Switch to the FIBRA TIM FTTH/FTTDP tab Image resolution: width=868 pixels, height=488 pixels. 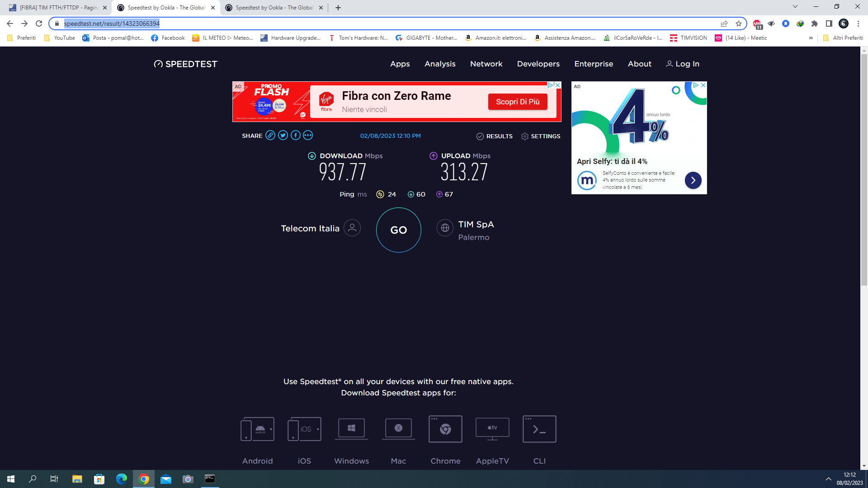(54, 8)
